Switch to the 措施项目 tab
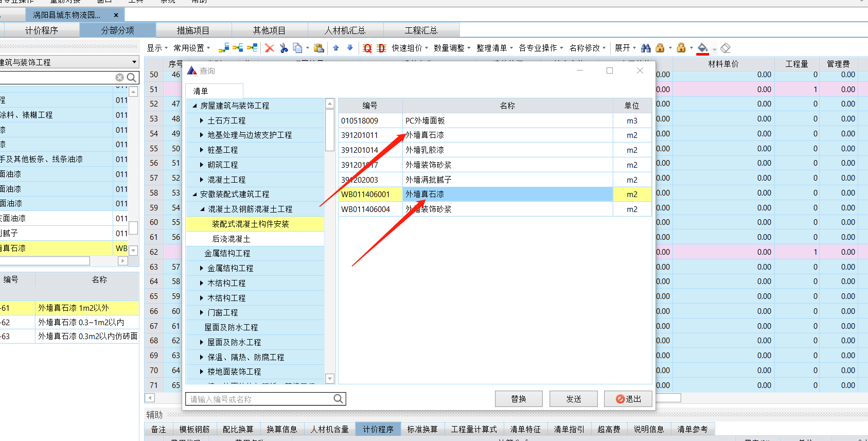 coord(193,30)
